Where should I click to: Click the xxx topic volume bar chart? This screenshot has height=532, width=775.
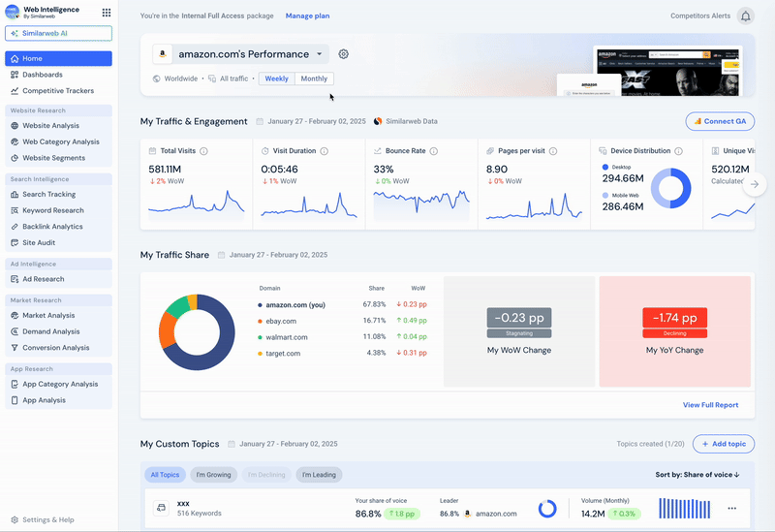click(685, 509)
